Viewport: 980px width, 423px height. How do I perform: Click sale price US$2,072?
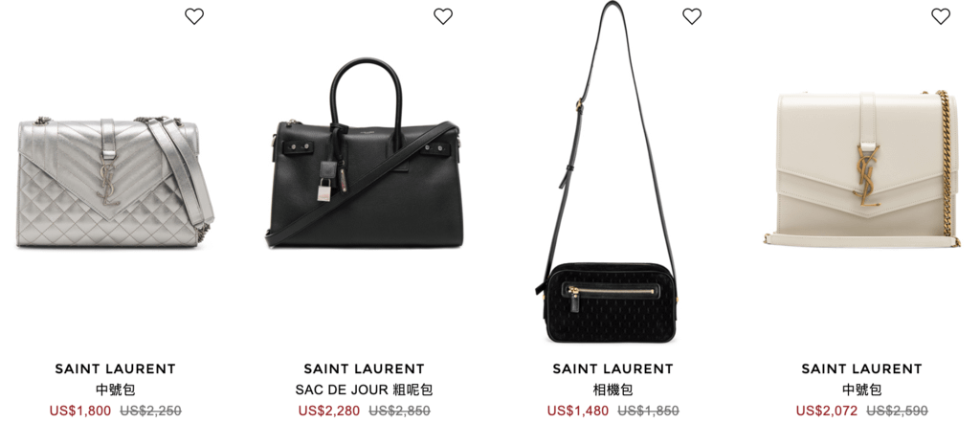[827, 412]
